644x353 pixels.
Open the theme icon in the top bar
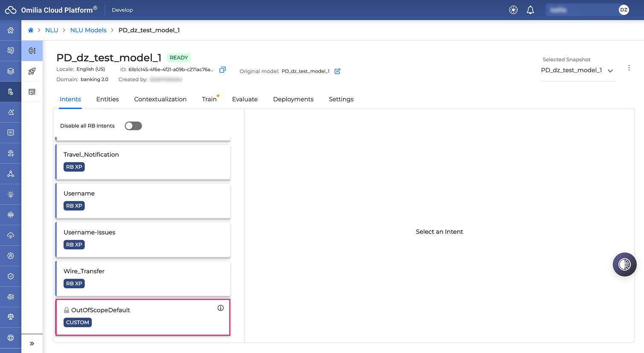tap(513, 10)
